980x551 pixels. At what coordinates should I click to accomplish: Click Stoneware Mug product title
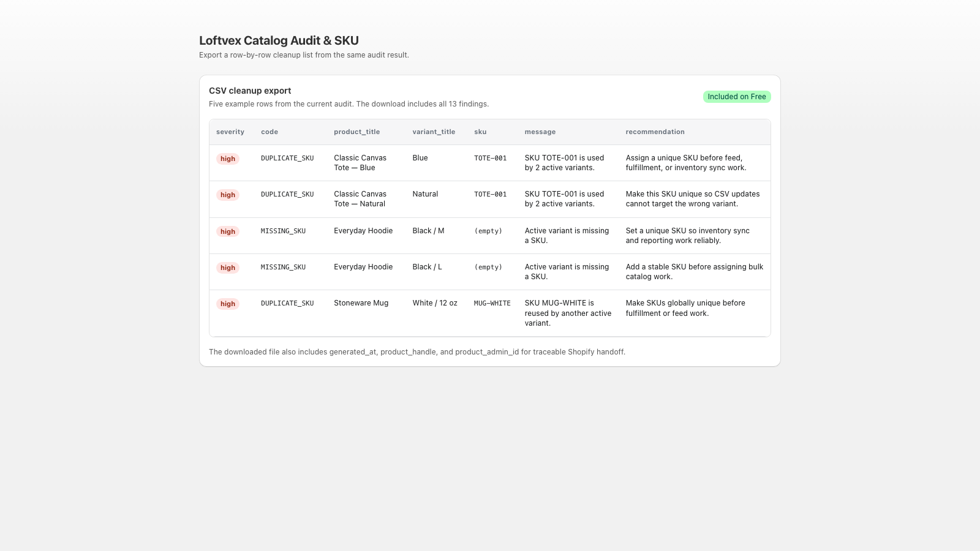pyautogui.click(x=361, y=303)
